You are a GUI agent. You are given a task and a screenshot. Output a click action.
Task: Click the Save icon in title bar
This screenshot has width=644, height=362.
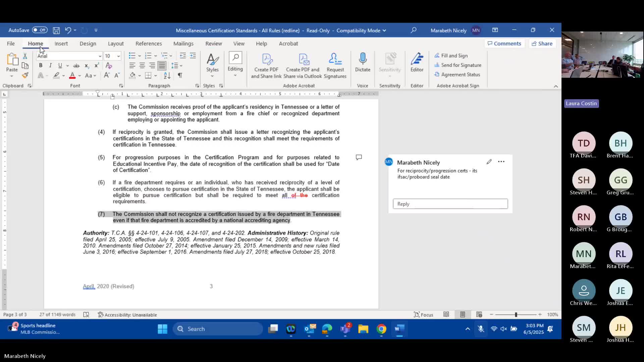coord(56,30)
